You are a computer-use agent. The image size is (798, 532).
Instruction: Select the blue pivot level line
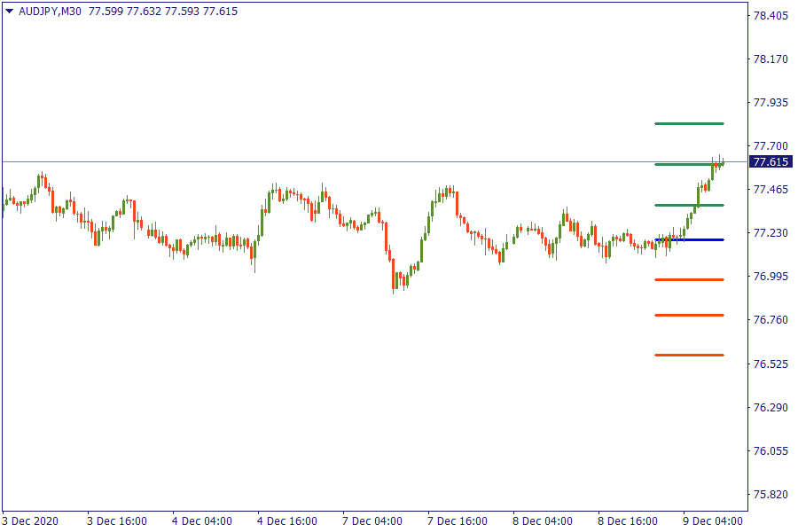tap(690, 239)
